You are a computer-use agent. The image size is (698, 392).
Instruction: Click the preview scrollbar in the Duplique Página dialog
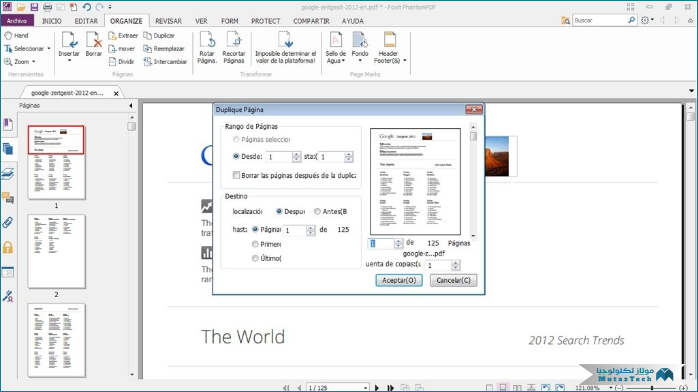coord(473,182)
